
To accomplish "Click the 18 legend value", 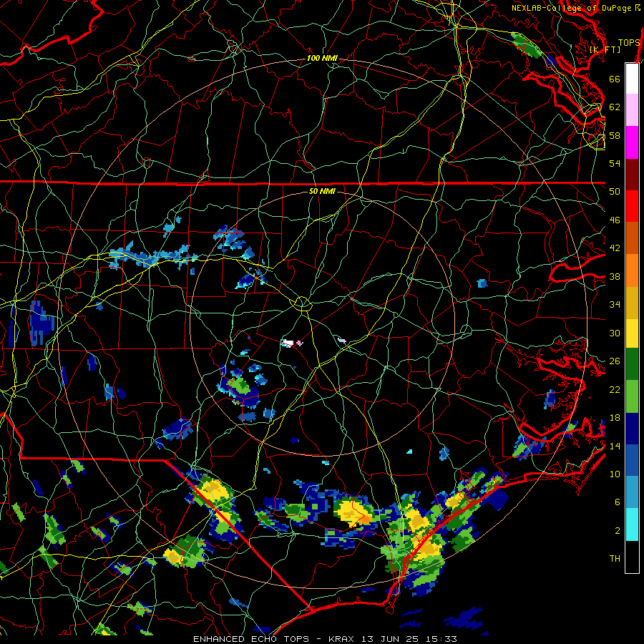I will point(615,418).
